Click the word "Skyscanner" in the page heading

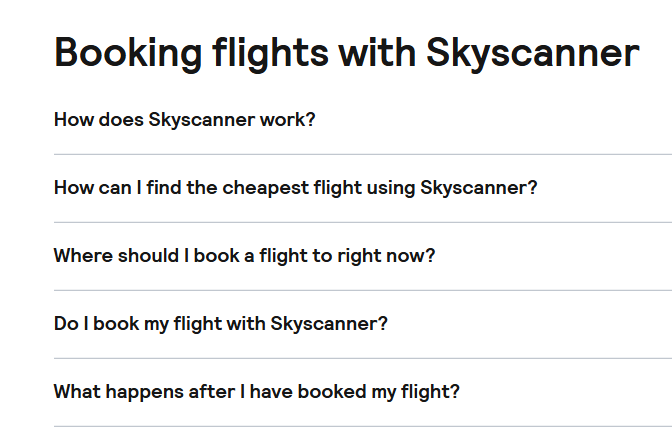[x=532, y=52]
